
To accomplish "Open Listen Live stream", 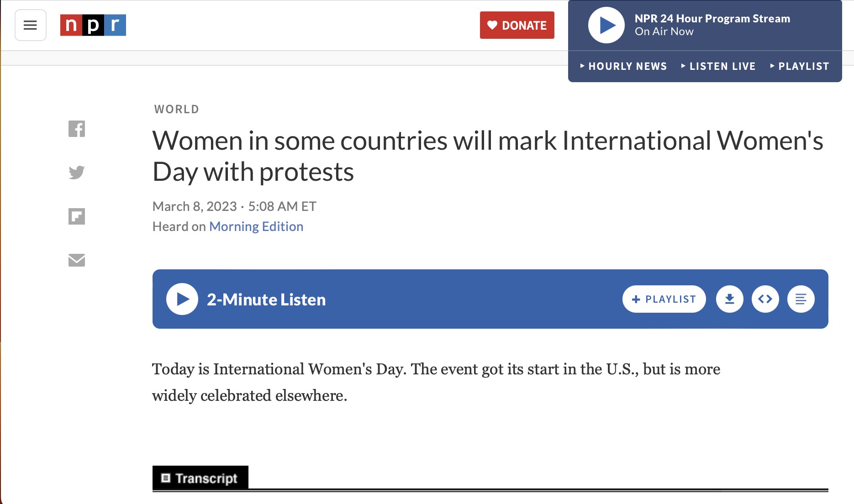I will pyautogui.click(x=718, y=66).
